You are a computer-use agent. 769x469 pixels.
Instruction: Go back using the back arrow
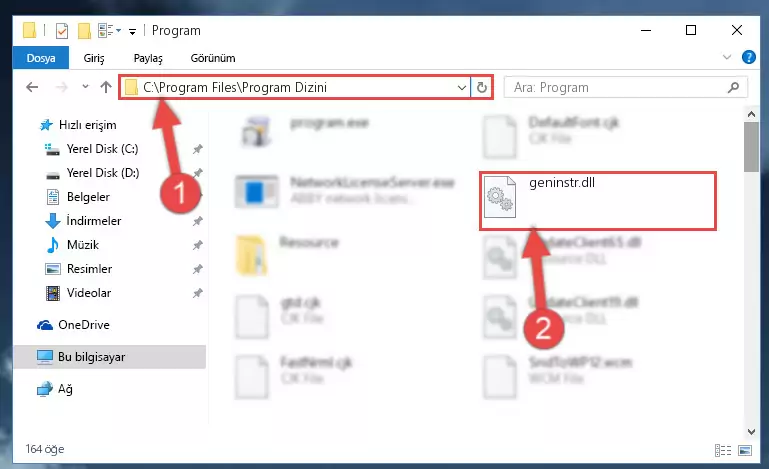pyautogui.click(x=32, y=87)
